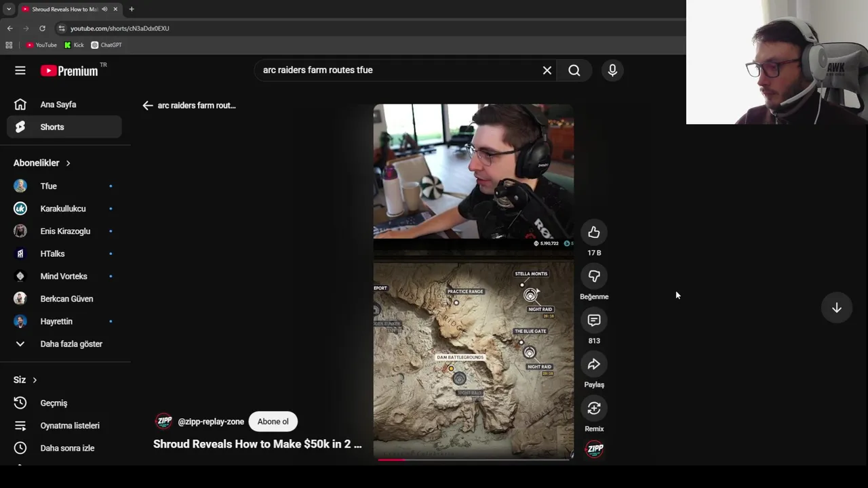This screenshot has width=868, height=488.
Task: Click the Paylaş share arrow icon
Action: click(x=594, y=365)
